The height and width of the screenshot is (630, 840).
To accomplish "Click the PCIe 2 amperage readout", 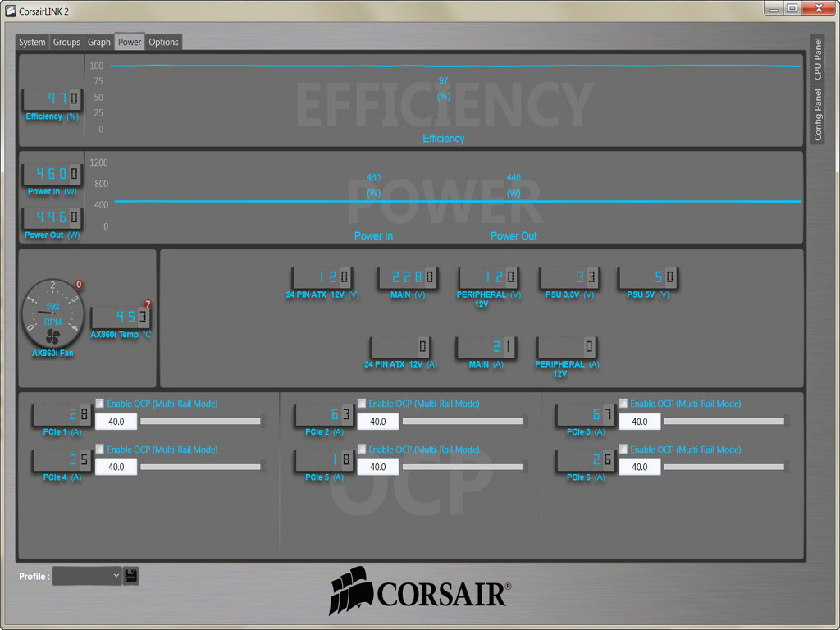I will [x=324, y=414].
